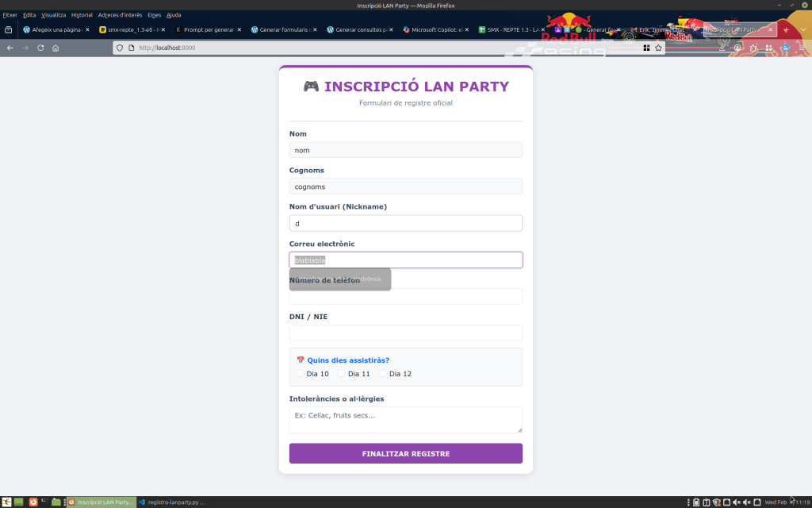
Task: Check the Dia 10 checkbox
Action: pyautogui.click(x=300, y=374)
